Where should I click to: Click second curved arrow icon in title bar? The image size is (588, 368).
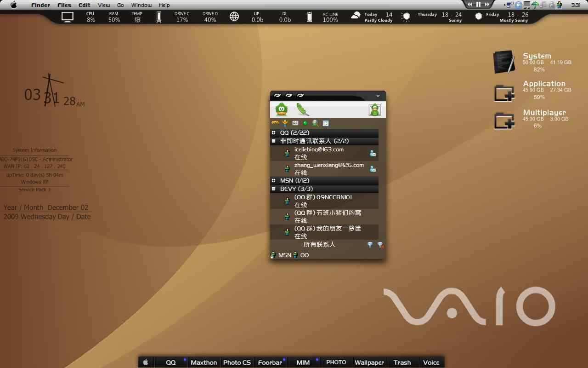coord(289,96)
